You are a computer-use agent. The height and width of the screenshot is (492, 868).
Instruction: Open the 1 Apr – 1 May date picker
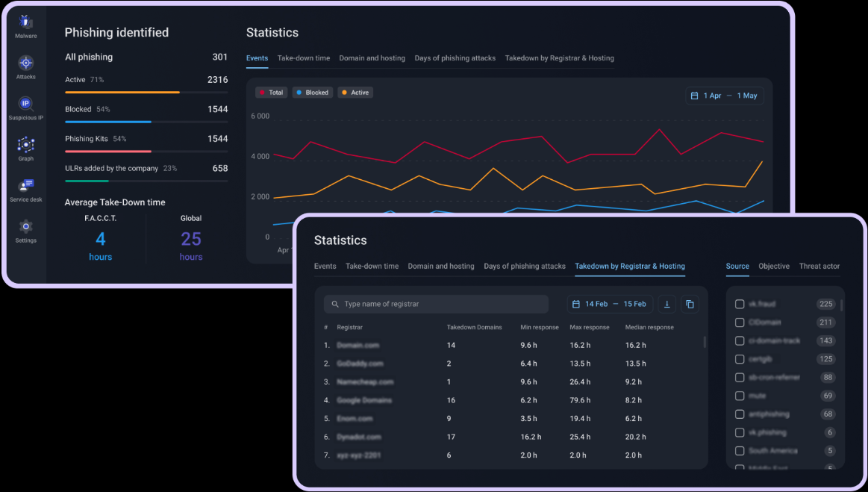tap(724, 96)
